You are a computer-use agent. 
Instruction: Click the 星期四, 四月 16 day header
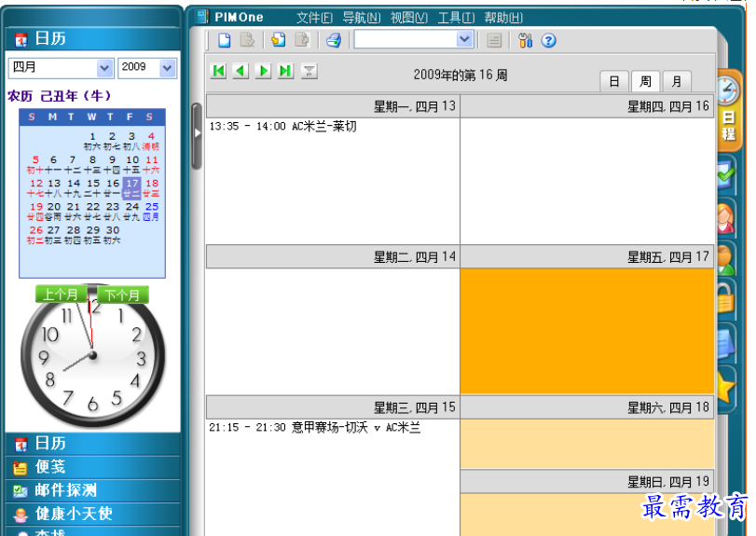coord(587,106)
